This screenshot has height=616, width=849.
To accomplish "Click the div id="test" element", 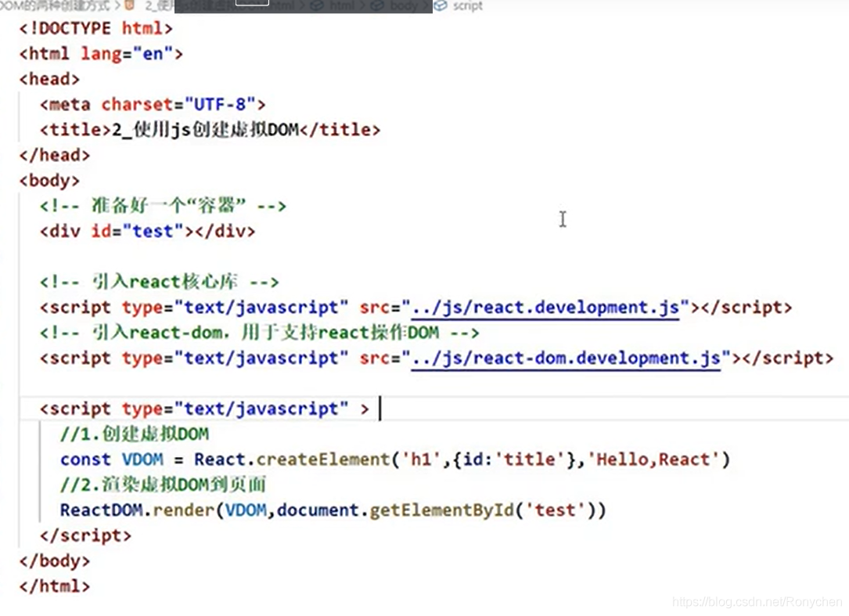I will click(147, 232).
